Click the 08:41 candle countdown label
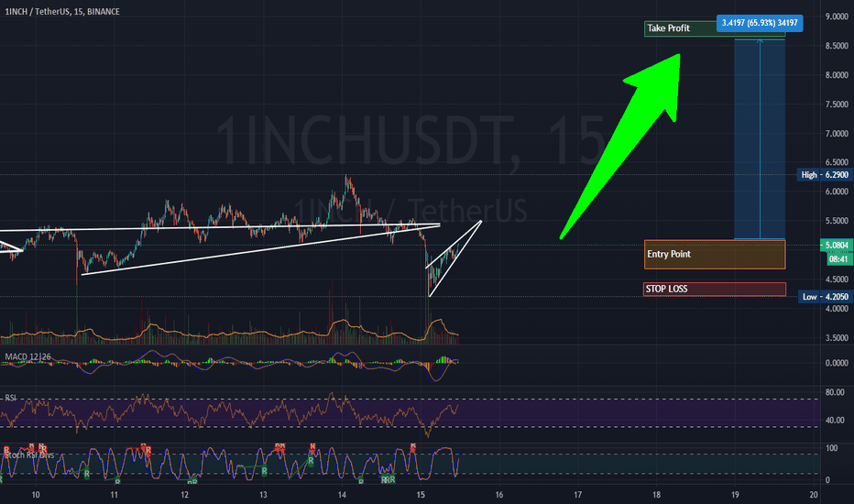 (838, 260)
